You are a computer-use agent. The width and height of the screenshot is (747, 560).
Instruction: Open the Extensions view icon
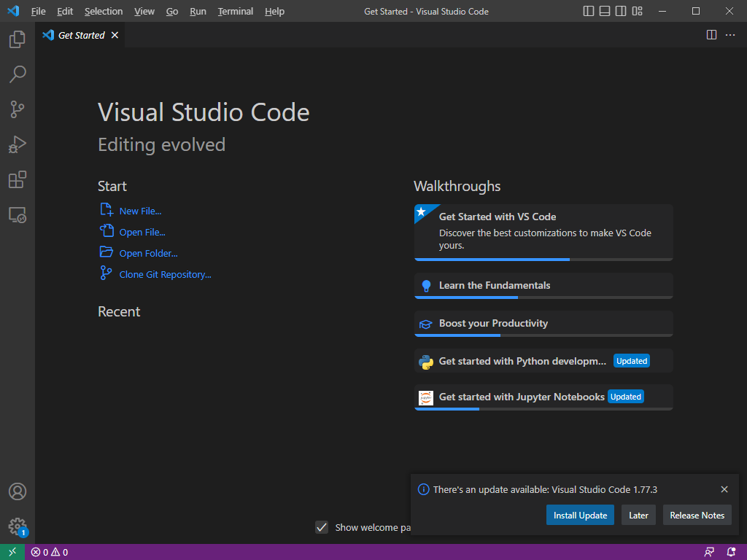click(x=18, y=179)
